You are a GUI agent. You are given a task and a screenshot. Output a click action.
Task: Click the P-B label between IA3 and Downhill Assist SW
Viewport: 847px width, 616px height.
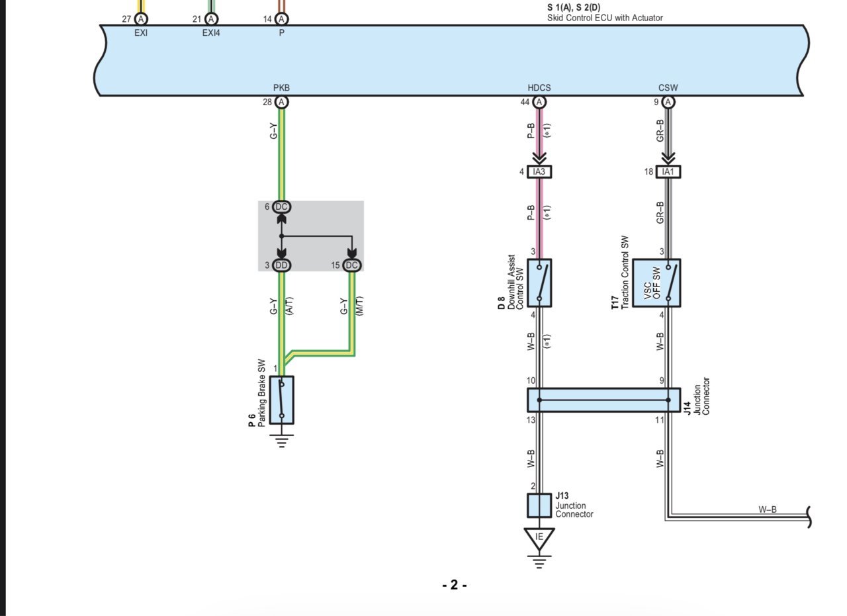531,212
